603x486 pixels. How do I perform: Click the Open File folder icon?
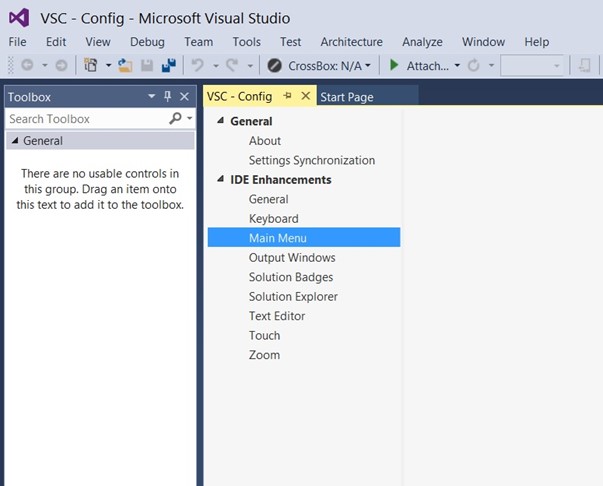pos(125,65)
